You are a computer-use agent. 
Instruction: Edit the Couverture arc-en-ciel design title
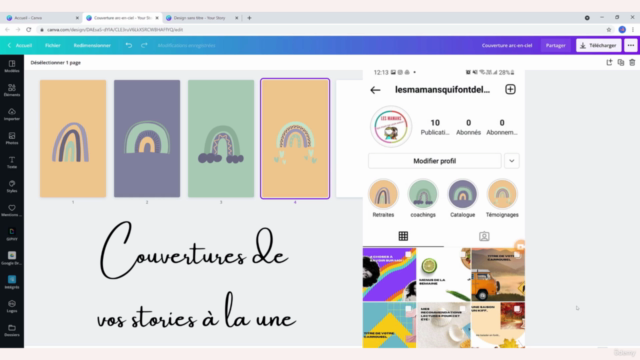point(507,45)
